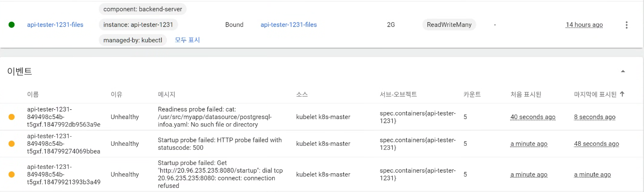Click the 8 seconds ago last-seen timestamp

(x=595, y=117)
